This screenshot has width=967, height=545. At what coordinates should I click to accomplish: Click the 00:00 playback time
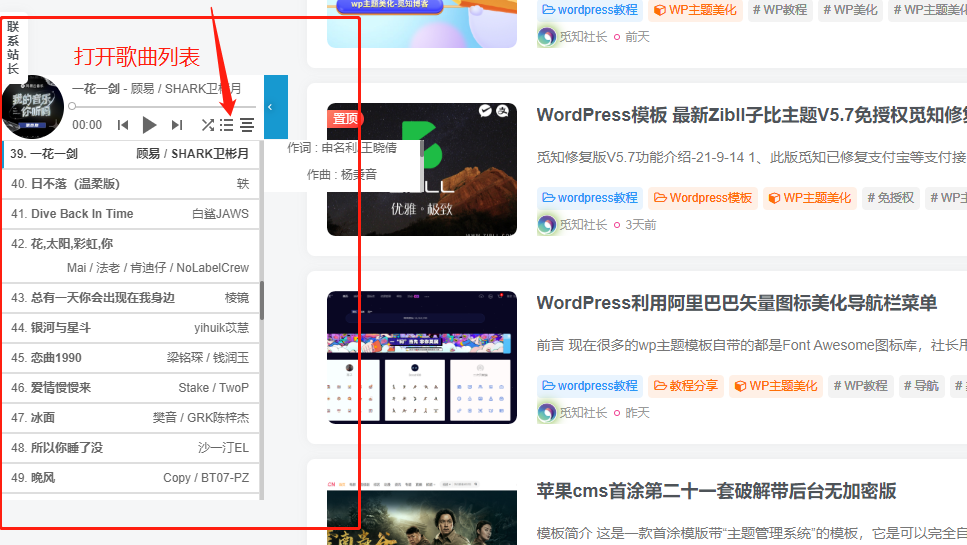point(87,125)
